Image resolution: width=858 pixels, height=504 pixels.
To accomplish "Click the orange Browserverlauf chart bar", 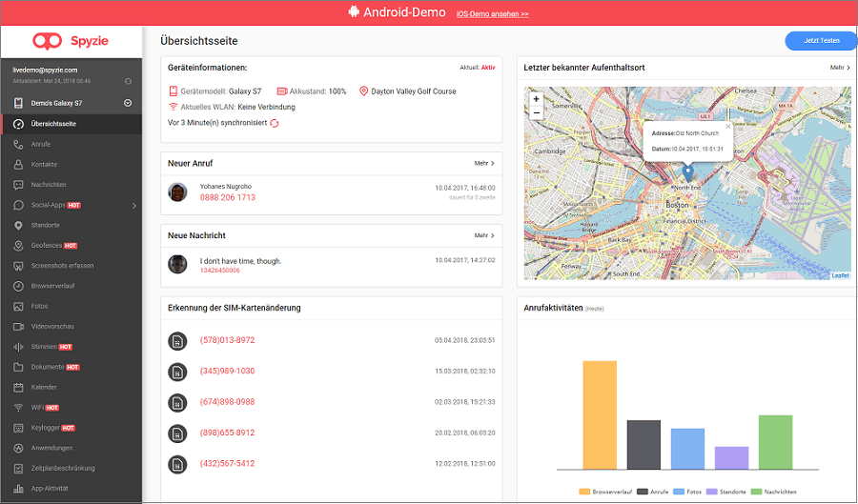I will click(600, 414).
